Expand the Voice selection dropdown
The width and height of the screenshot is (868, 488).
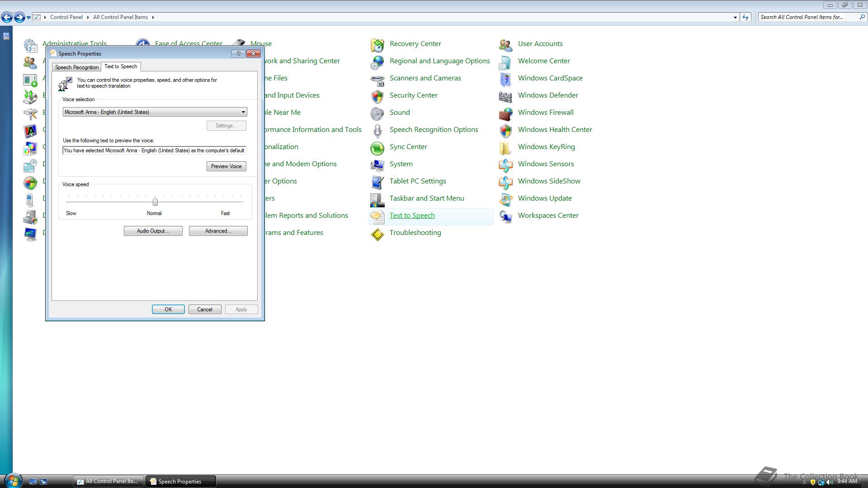point(243,112)
